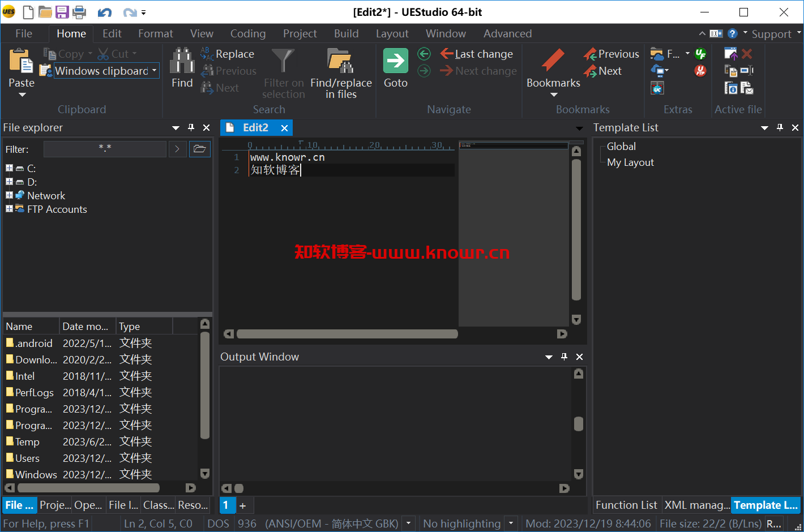The image size is (804, 532).
Task: Switch to the XML manager tab
Action: 697,505
